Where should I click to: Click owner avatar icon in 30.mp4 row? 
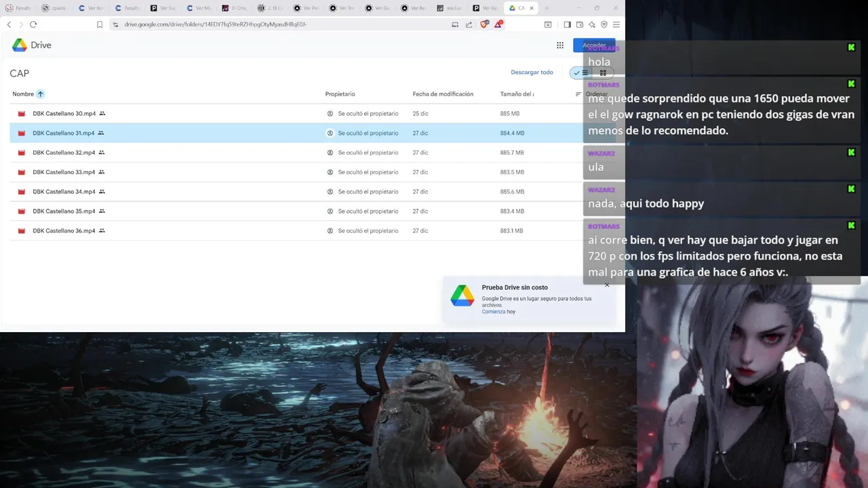330,114
